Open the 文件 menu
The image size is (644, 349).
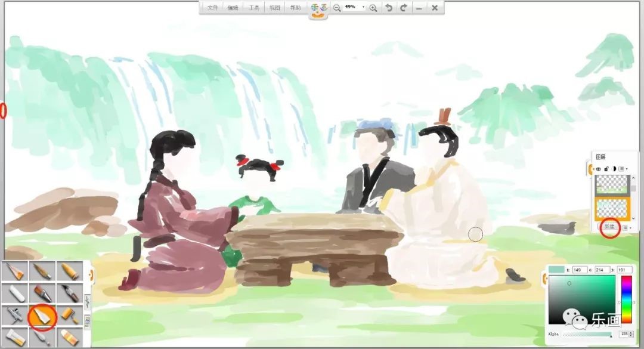212,8
